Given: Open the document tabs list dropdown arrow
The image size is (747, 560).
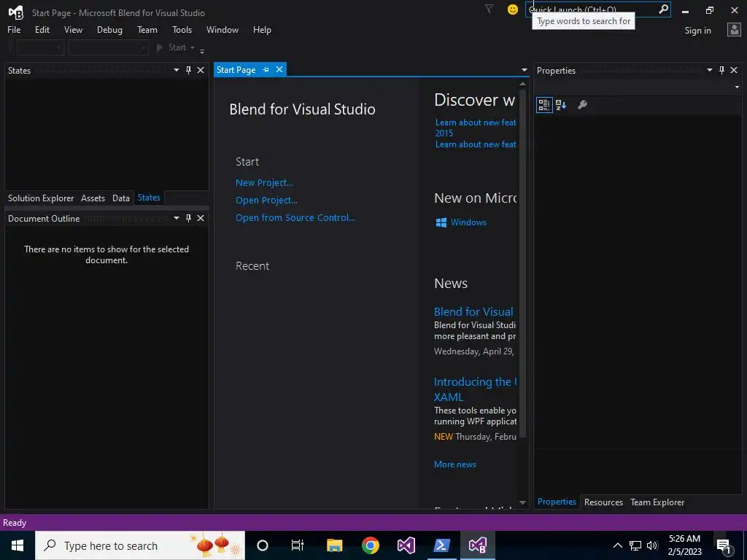Looking at the screenshot, I should click(x=524, y=70).
